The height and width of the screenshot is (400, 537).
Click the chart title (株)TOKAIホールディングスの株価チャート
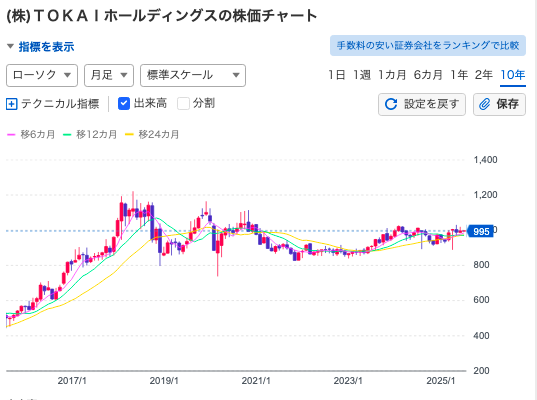point(162,16)
